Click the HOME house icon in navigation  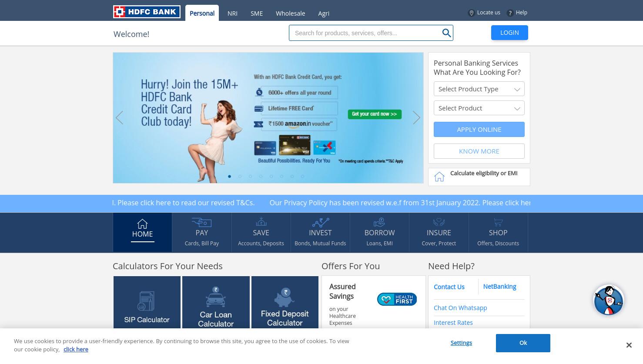[x=142, y=224]
